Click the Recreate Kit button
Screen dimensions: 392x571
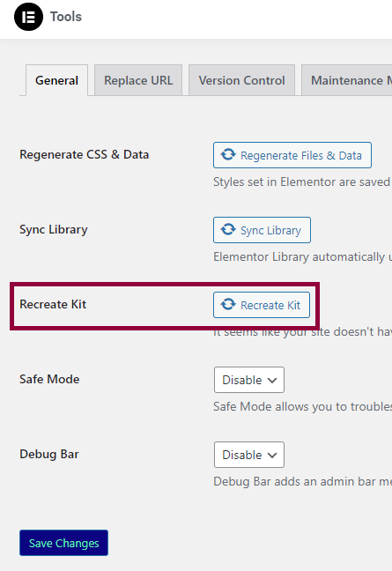pos(262,305)
